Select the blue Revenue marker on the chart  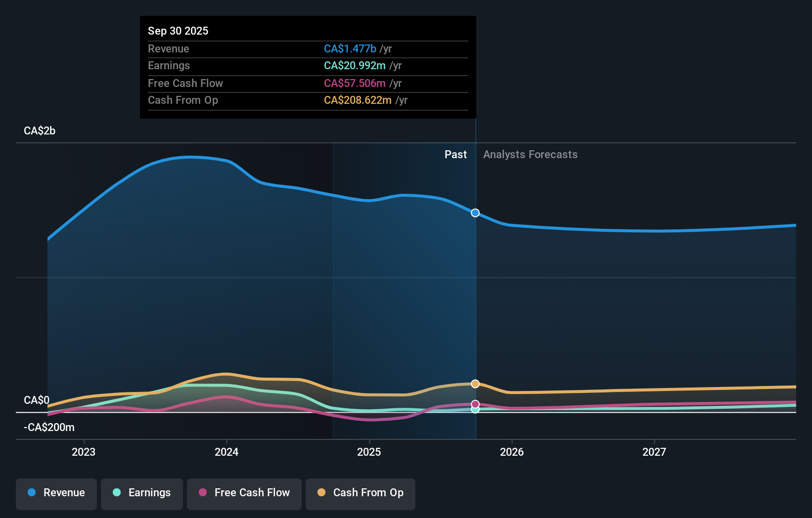[475, 213]
